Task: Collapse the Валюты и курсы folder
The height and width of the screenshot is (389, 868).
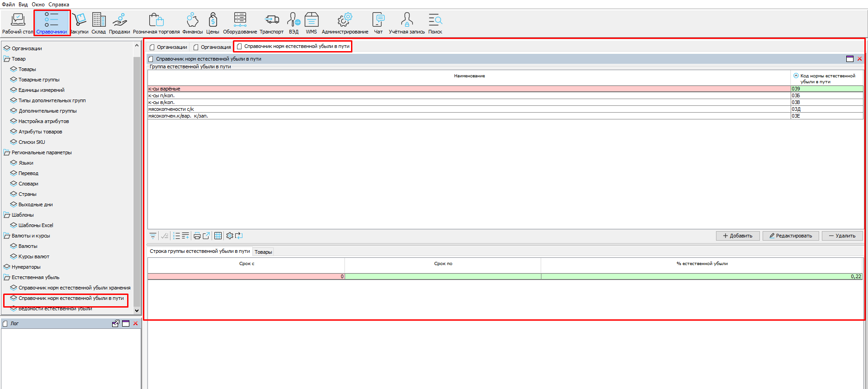Action: (7, 236)
